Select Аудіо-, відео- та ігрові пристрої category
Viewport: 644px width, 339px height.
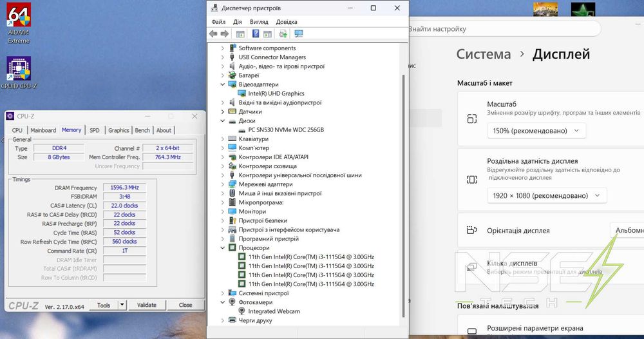pos(281,66)
